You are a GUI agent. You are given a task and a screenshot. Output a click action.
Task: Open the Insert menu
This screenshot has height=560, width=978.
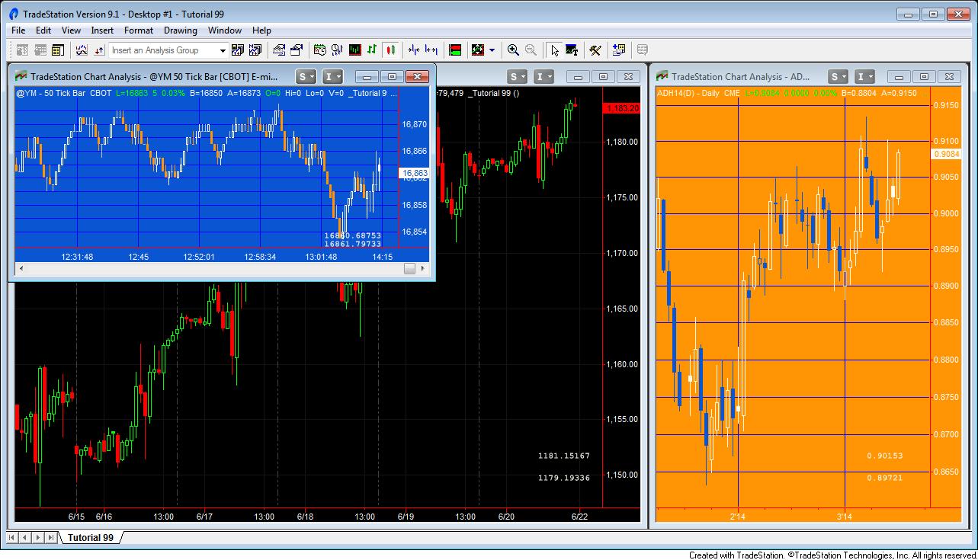pos(102,30)
